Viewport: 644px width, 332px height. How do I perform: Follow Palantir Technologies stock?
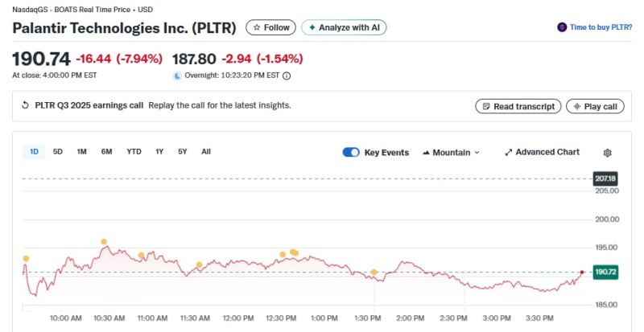270,27
